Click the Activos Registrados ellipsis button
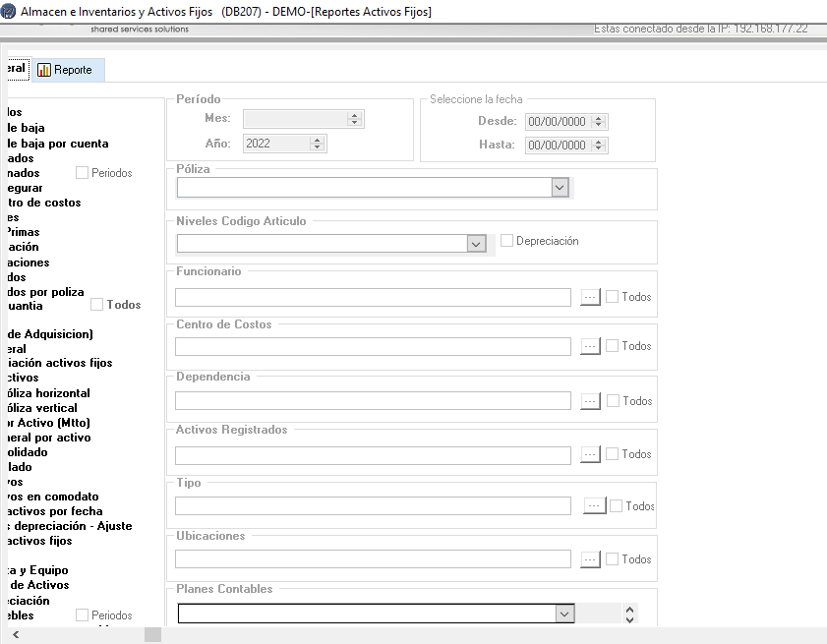Image resolution: width=827 pixels, height=644 pixels. click(x=590, y=454)
